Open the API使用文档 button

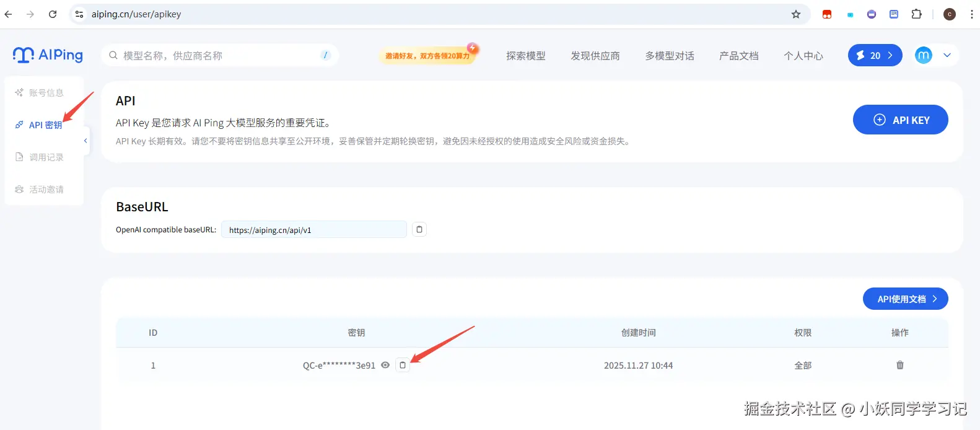coord(906,299)
